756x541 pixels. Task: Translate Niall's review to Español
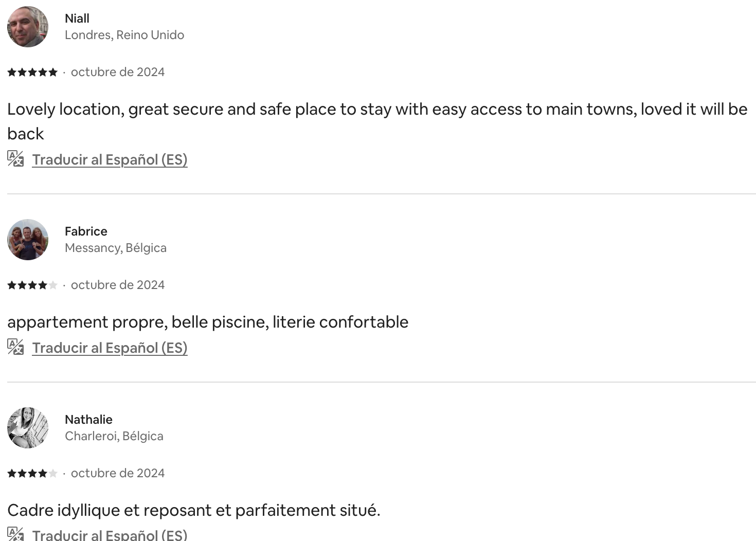tap(110, 159)
